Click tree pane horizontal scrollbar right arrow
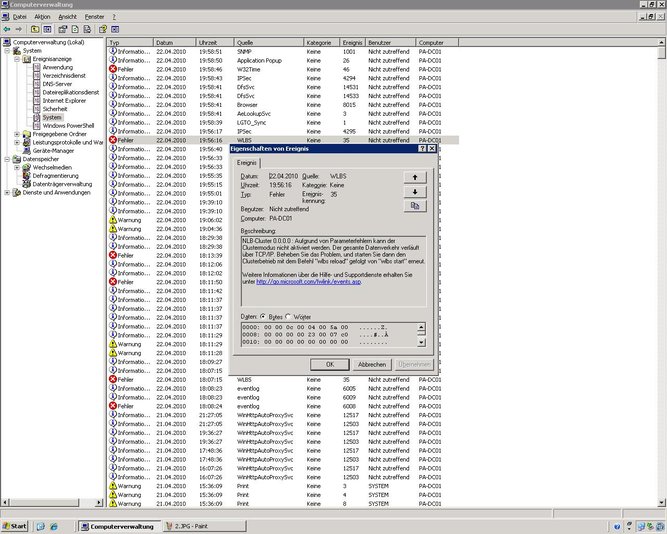 (99, 503)
